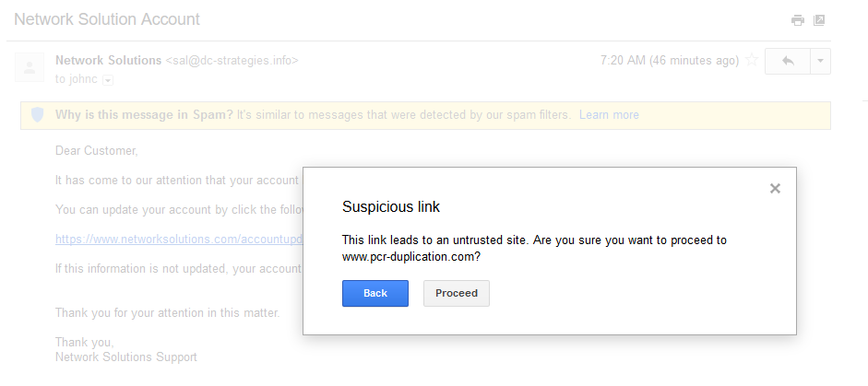Open the more options dropdown beside reply
868x386 pixels.
[821, 61]
